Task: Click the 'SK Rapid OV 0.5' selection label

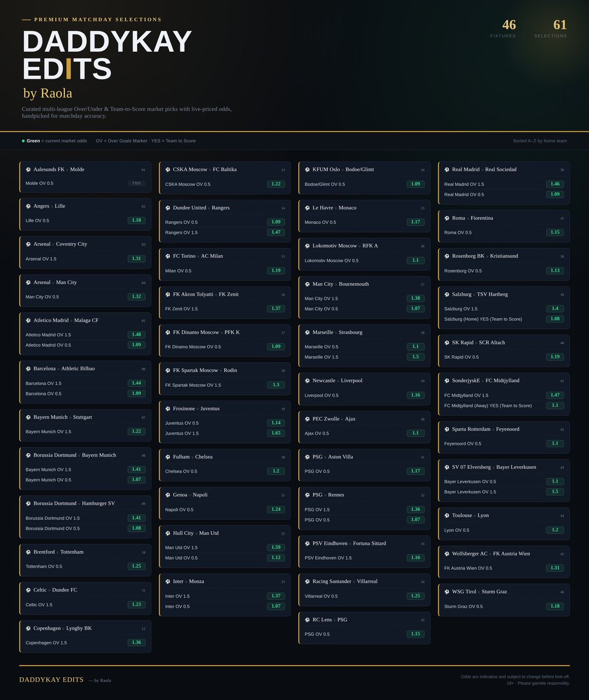Action: (461, 357)
